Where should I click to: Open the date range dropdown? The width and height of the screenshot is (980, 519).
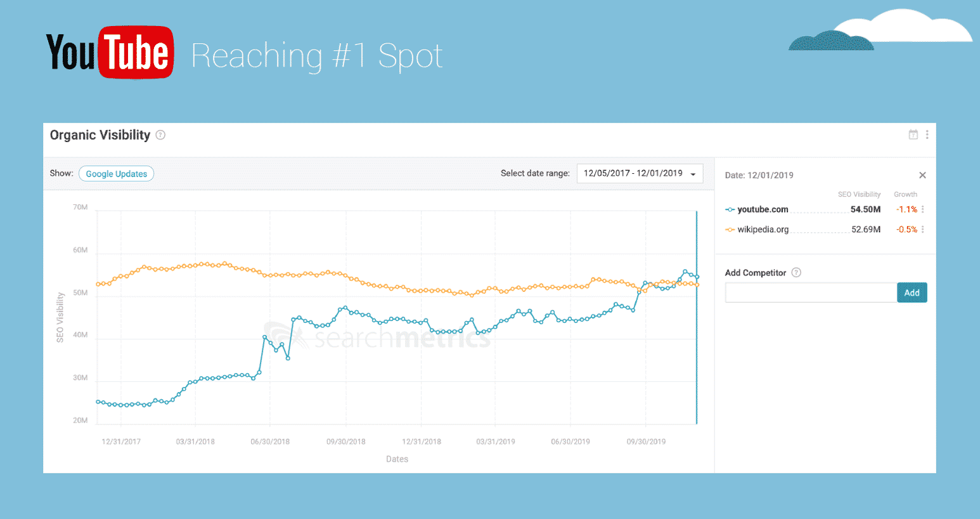pos(640,173)
